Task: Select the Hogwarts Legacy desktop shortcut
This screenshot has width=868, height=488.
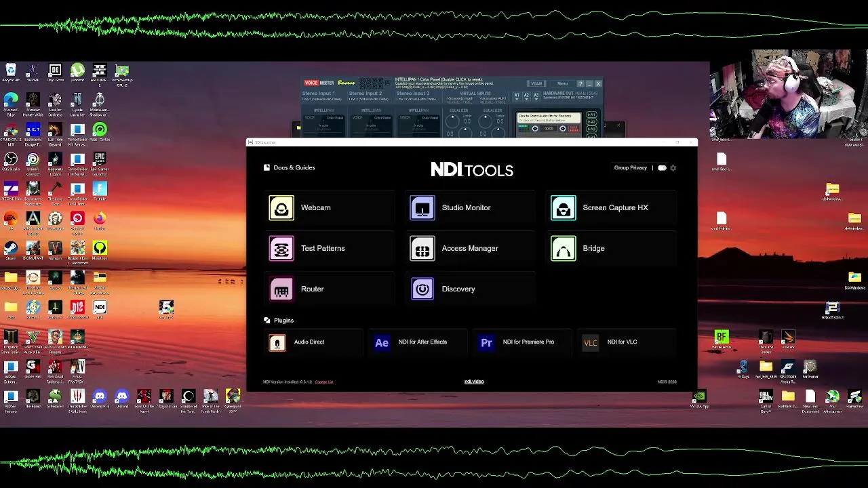Action: [x=55, y=164]
